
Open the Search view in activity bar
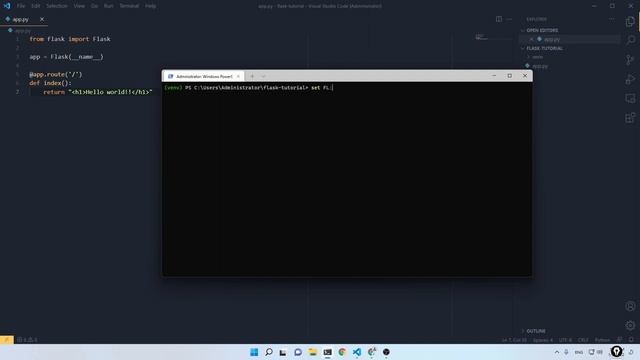(630, 40)
